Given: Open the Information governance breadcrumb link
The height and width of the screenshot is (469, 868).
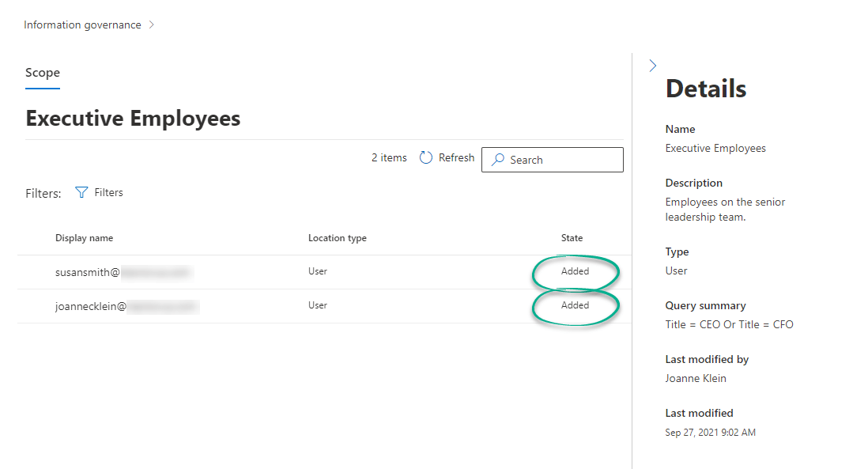Looking at the screenshot, I should click(x=81, y=25).
